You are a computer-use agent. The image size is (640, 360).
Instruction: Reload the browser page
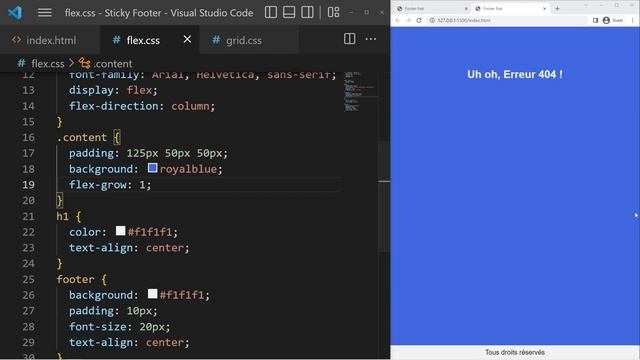tap(419, 20)
